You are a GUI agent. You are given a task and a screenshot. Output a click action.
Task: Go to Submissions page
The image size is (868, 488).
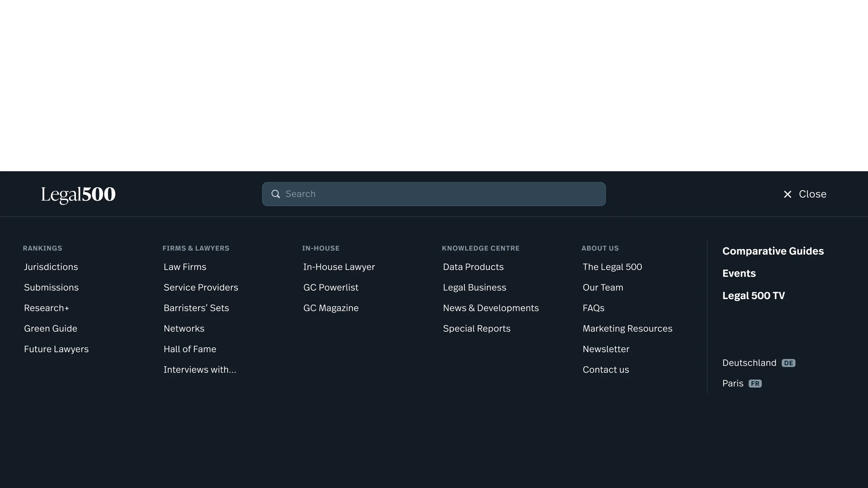(x=51, y=288)
